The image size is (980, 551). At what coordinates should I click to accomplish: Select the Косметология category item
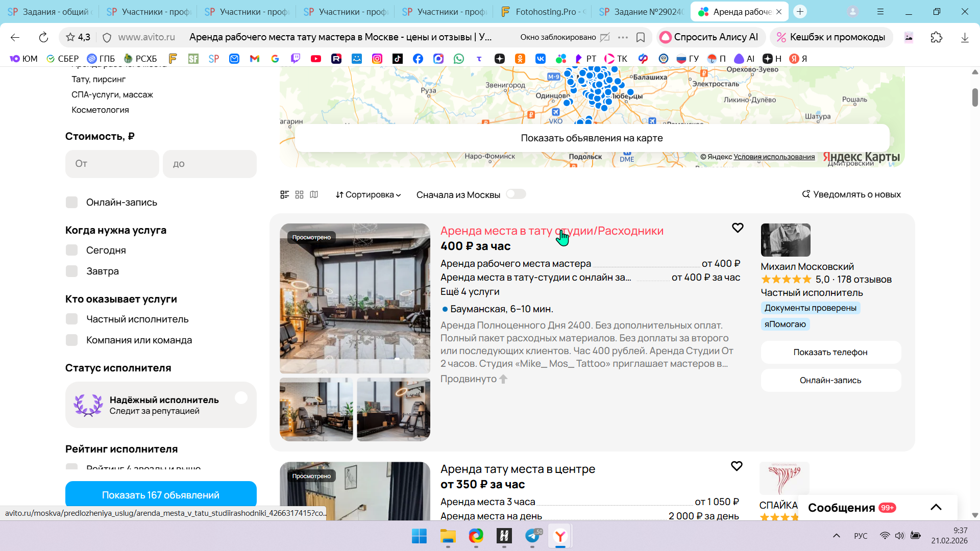(x=100, y=110)
